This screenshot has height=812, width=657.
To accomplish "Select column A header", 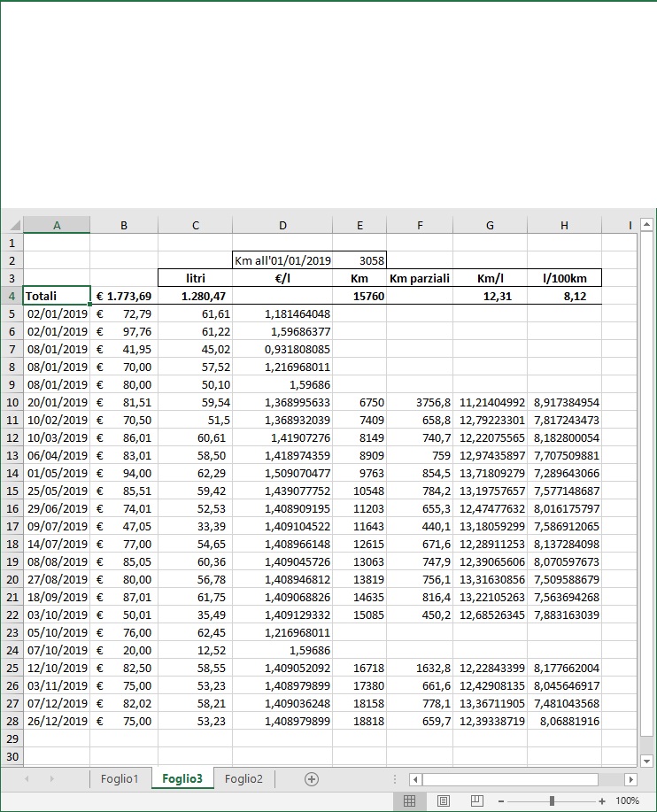I will (x=57, y=225).
